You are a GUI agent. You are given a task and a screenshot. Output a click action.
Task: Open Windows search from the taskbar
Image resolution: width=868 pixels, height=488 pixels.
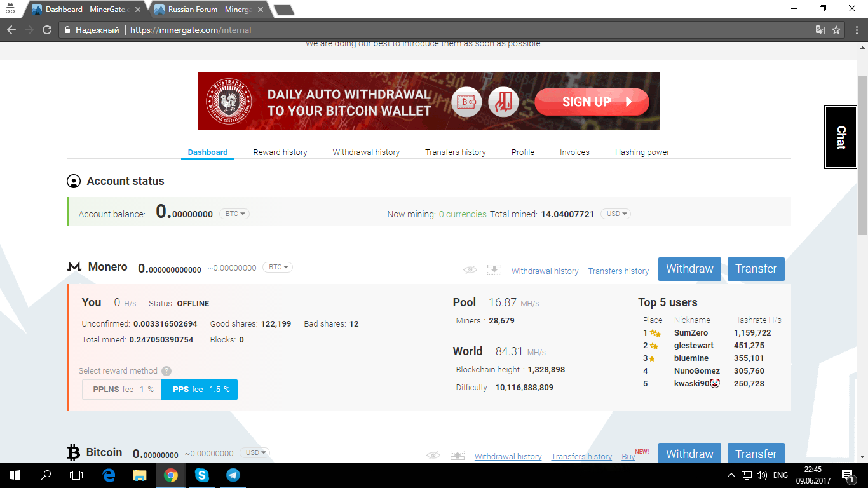click(x=46, y=475)
